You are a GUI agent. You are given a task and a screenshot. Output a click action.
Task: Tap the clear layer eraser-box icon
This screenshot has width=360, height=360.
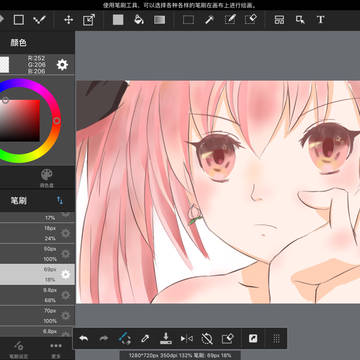coord(227,339)
